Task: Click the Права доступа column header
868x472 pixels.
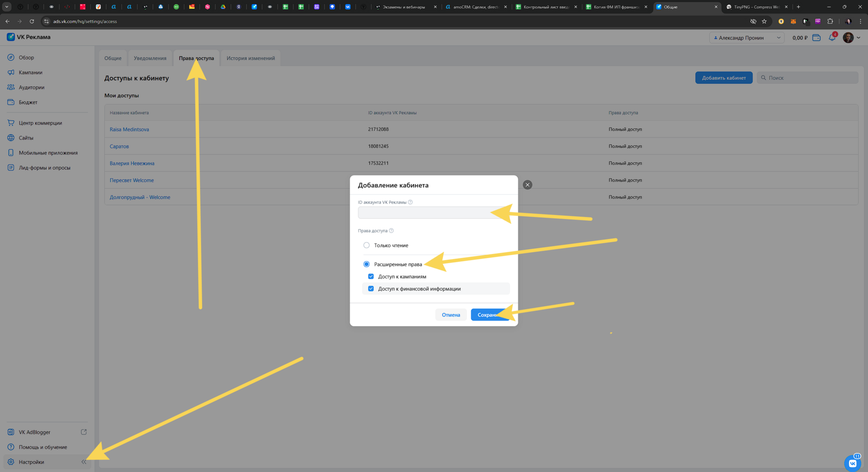Action: (x=623, y=113)
